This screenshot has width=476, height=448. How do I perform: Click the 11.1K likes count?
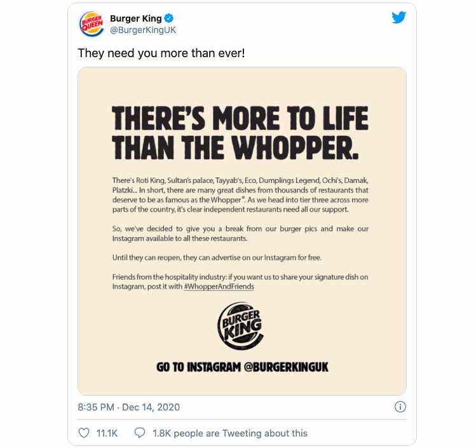pos(107,433)
